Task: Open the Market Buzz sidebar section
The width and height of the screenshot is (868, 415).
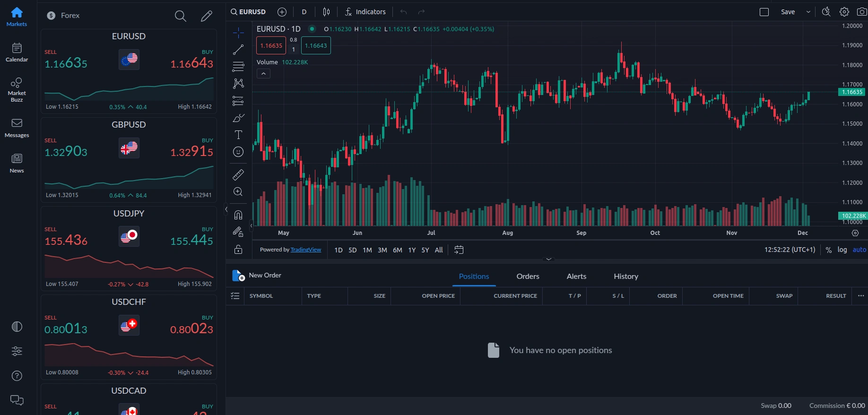Action: [x=17, y=90]
